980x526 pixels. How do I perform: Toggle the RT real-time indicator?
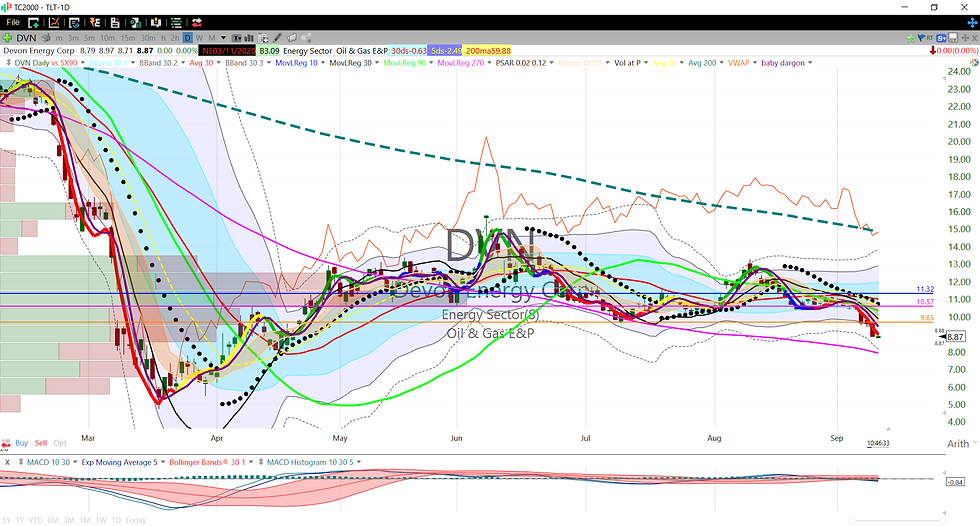(930, 38)
